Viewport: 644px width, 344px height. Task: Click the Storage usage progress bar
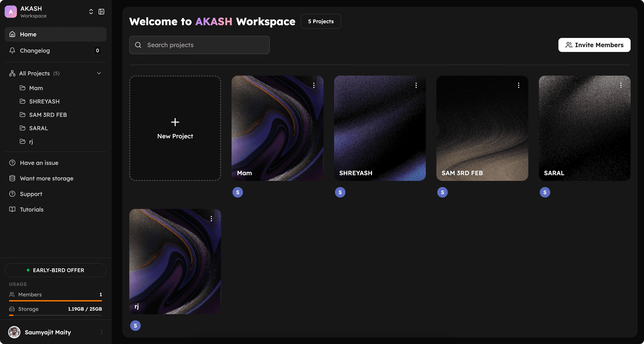56,315
